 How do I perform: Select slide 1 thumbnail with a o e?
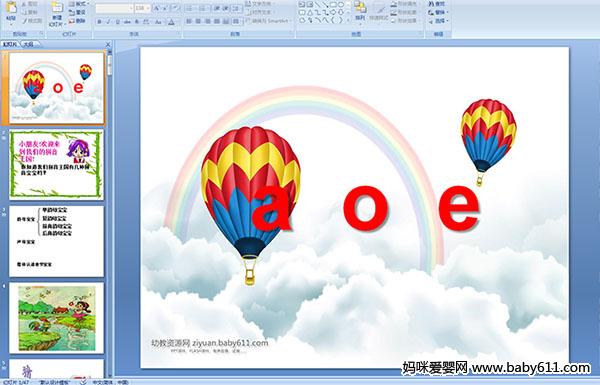click(x=56, y=88)
